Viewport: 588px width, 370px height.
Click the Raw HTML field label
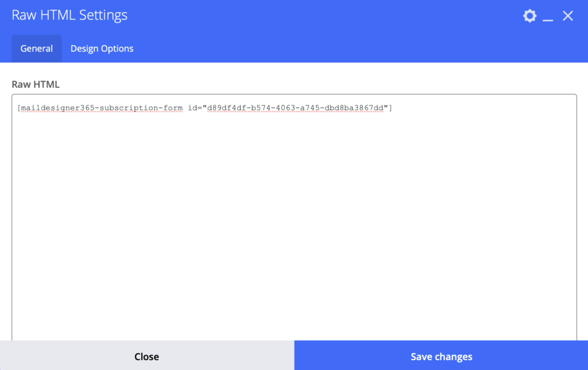click(36, 84)
